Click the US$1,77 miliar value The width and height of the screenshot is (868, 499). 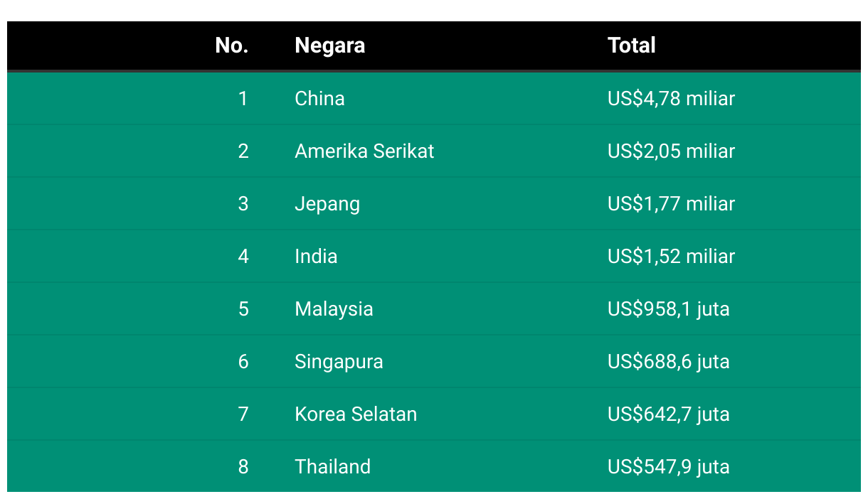coord(671,203)
